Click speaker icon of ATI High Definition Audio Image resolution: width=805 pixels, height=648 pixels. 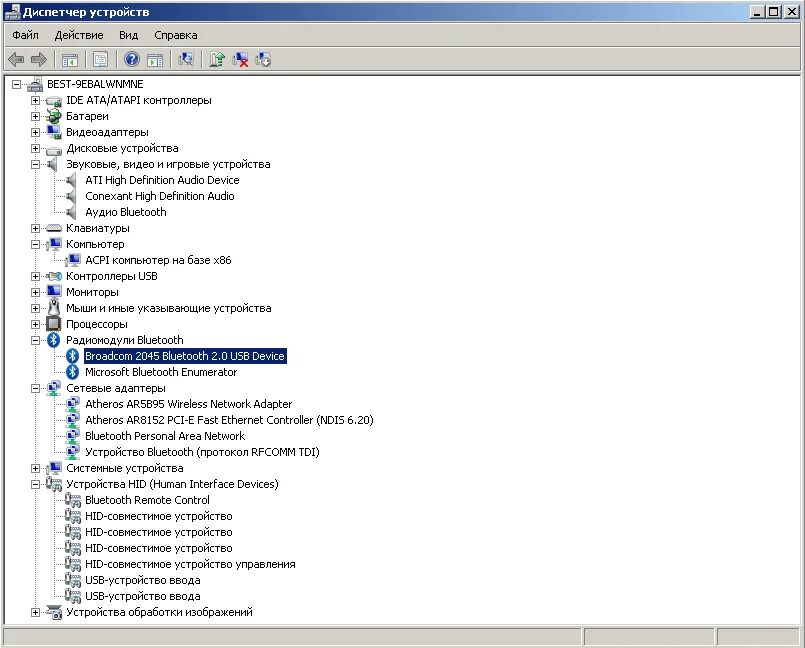pos(71,180)
